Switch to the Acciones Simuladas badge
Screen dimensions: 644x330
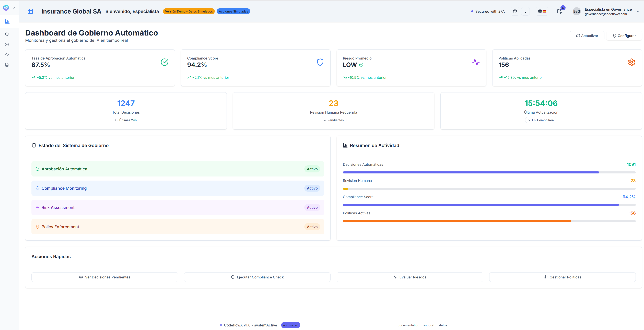(x=233, y=11)
